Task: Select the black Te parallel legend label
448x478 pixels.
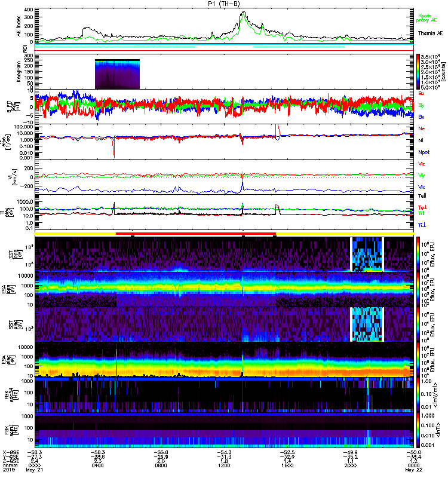Action: tap(422, 196)
